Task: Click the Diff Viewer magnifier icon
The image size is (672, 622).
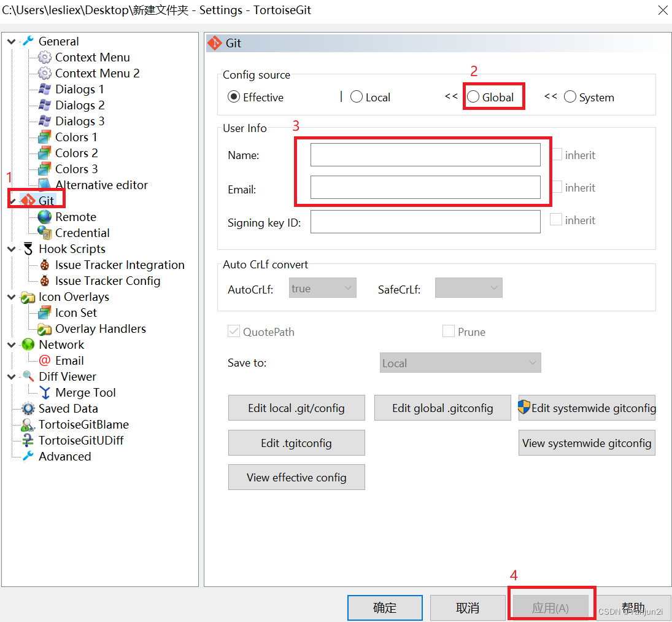Action: click(28, 376)
